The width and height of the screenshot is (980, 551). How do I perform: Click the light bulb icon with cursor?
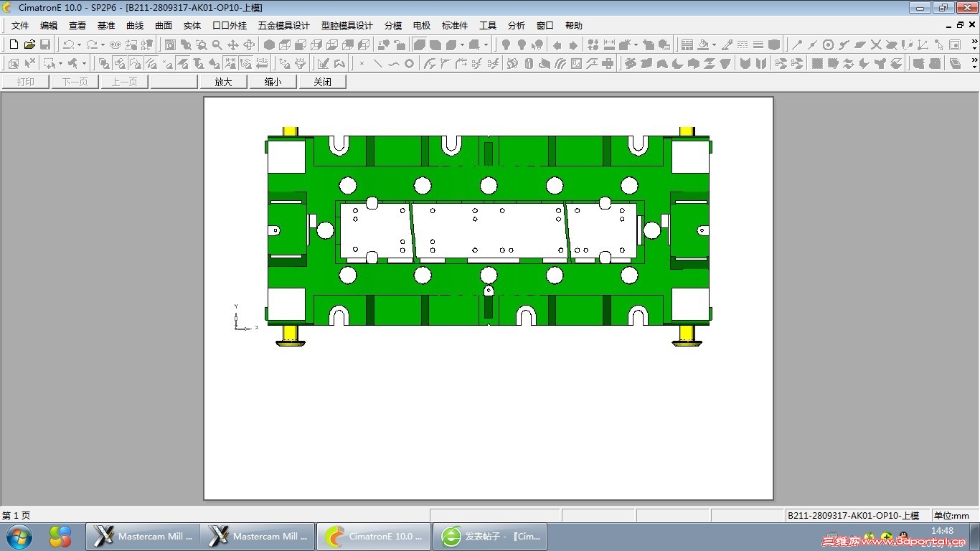537,44
